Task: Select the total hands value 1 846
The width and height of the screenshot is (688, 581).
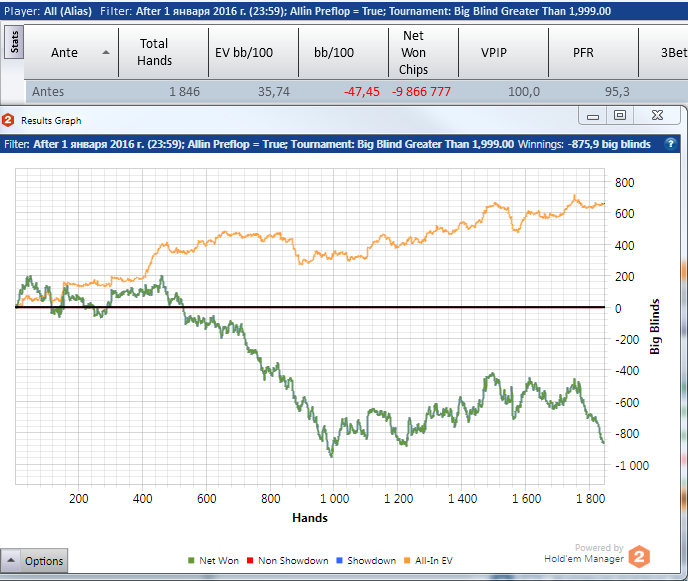Action: tap(184, 92)
